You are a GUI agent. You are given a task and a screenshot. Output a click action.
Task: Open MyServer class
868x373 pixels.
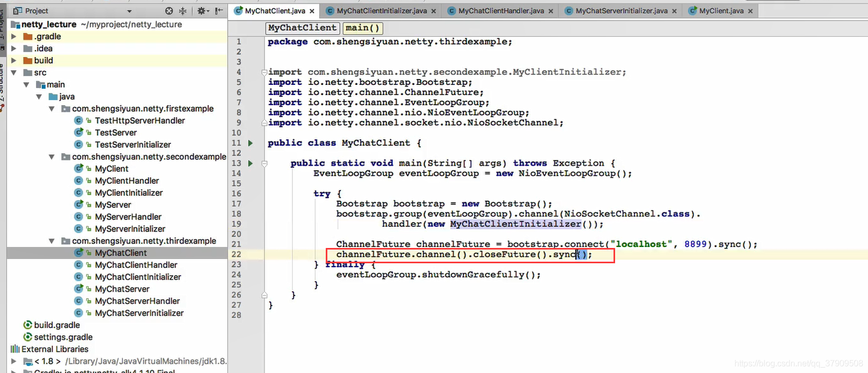[113, 205]
